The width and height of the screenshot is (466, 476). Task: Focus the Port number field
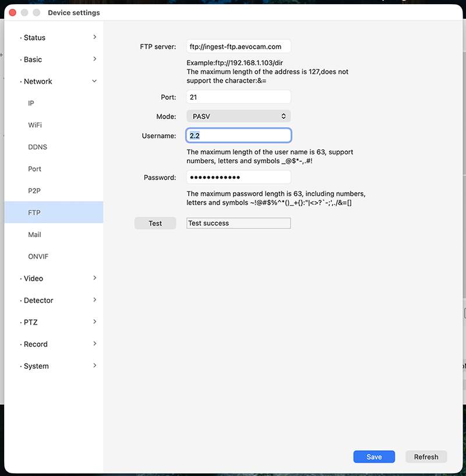[238, 97]
